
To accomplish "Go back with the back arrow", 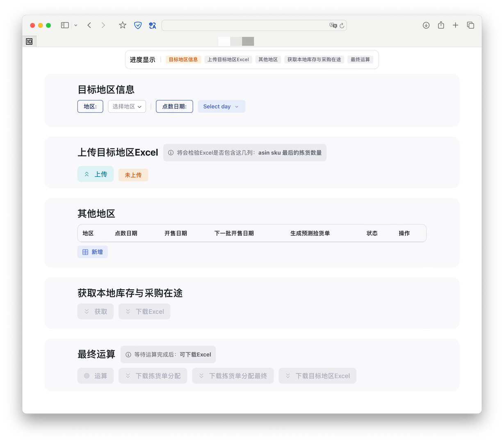I will click(89, 25).
